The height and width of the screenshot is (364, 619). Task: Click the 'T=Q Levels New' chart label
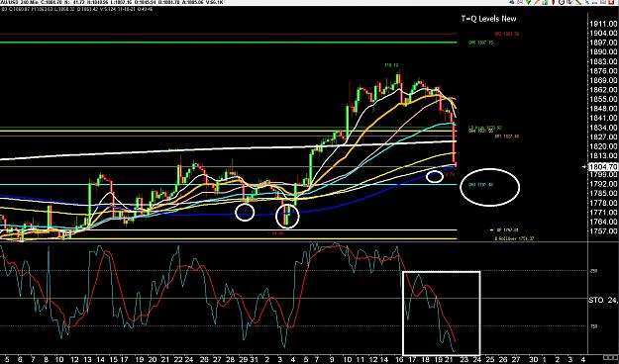(x=488, y=19)
